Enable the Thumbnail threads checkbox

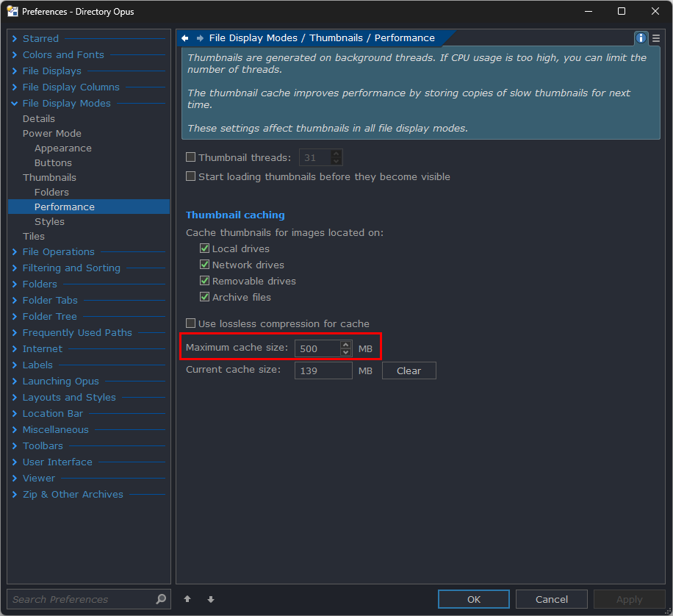pyautogui.click(x=190, y=157)
